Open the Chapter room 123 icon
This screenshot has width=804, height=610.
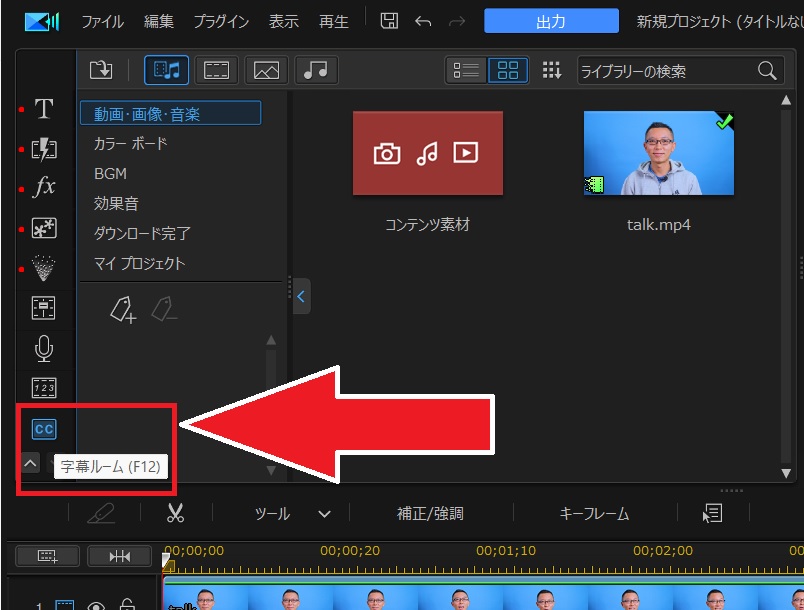click(x=44, y=388)
